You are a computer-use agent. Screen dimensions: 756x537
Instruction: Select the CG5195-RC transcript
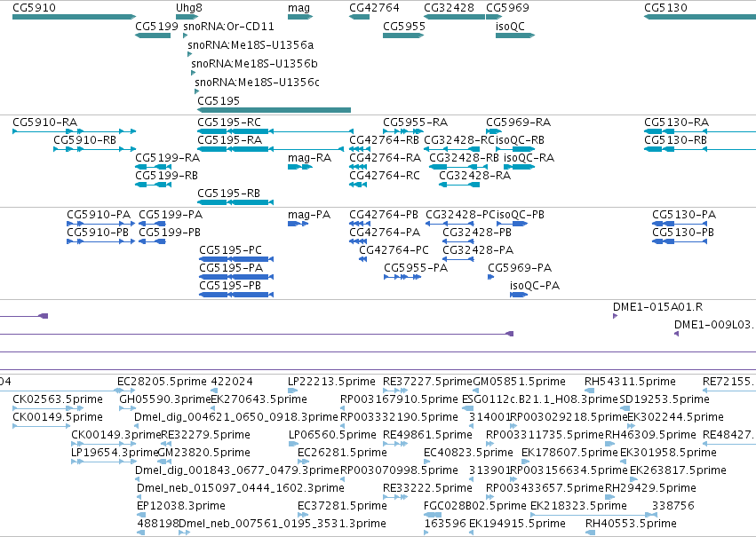tap(275, 131)
